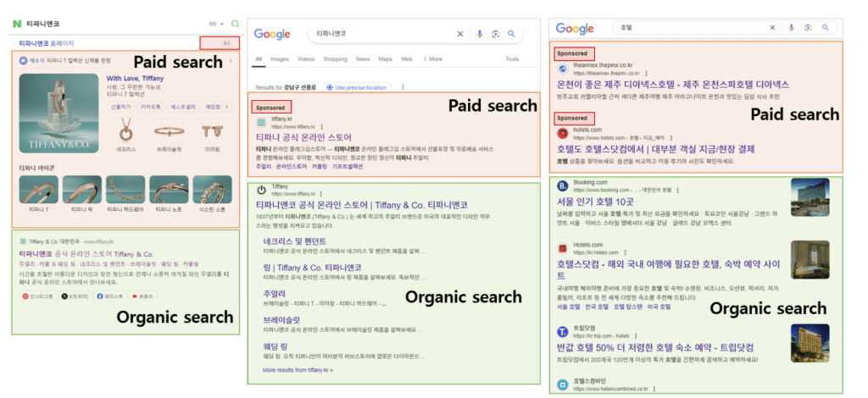Switch to the News tab

pyautogui.click(x=363, y=58)
